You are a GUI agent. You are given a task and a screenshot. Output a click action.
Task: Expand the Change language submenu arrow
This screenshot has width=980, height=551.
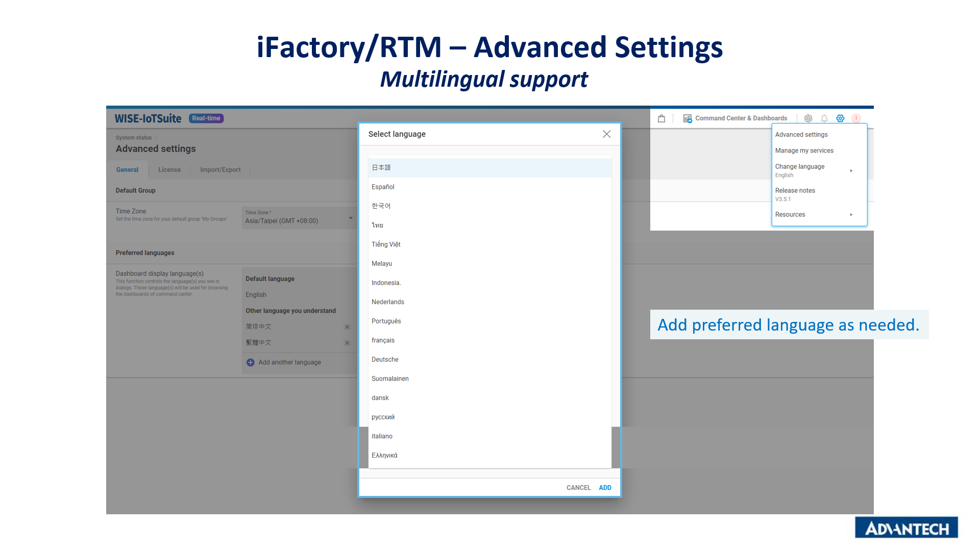coord(851,171)
